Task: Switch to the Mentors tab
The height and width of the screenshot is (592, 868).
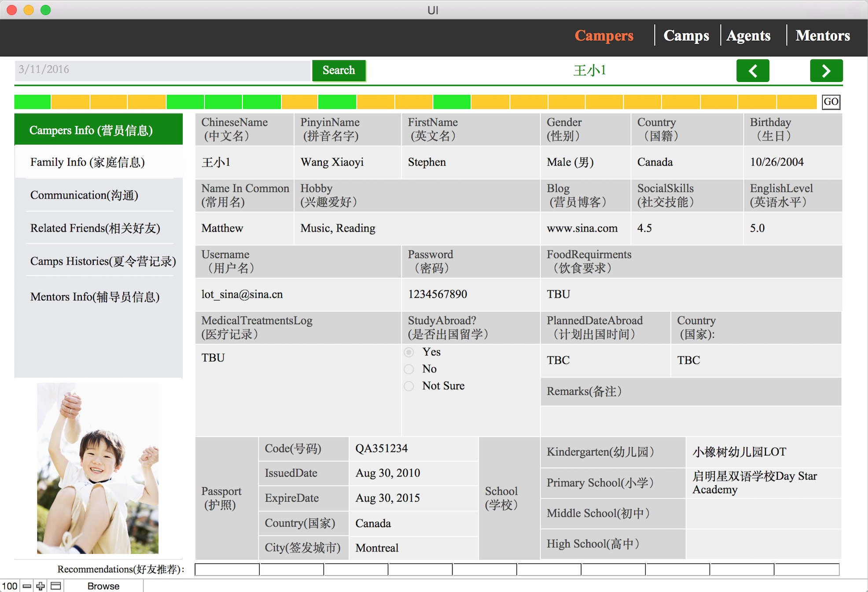Action: tap(822, 35)
